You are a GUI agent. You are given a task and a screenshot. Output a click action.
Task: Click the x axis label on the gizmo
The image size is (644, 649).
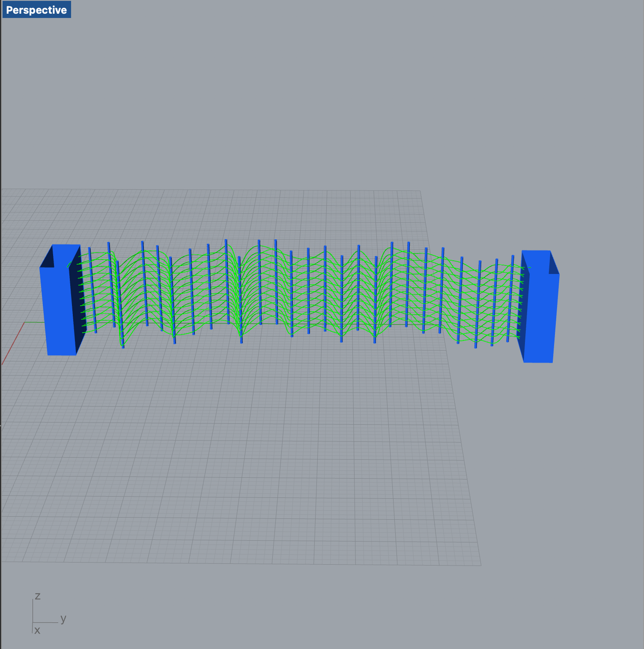[38, 631]
